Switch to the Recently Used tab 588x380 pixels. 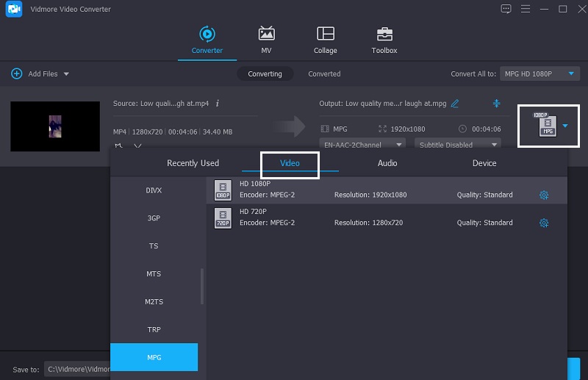[x=193, y=163]
